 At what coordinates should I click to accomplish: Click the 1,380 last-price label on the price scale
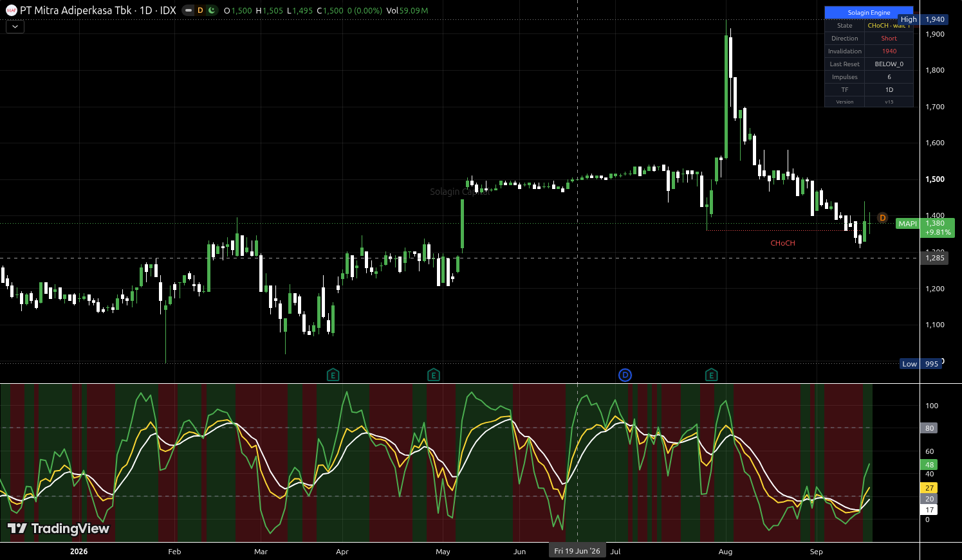[x=937, y=228]
